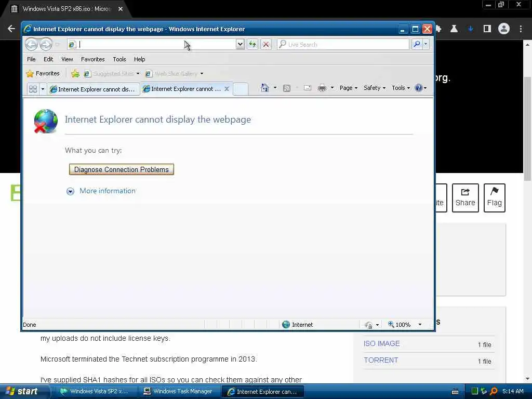
Task: Switch to first Internet Explorer cannot display tab
Action: coord(94,89)
